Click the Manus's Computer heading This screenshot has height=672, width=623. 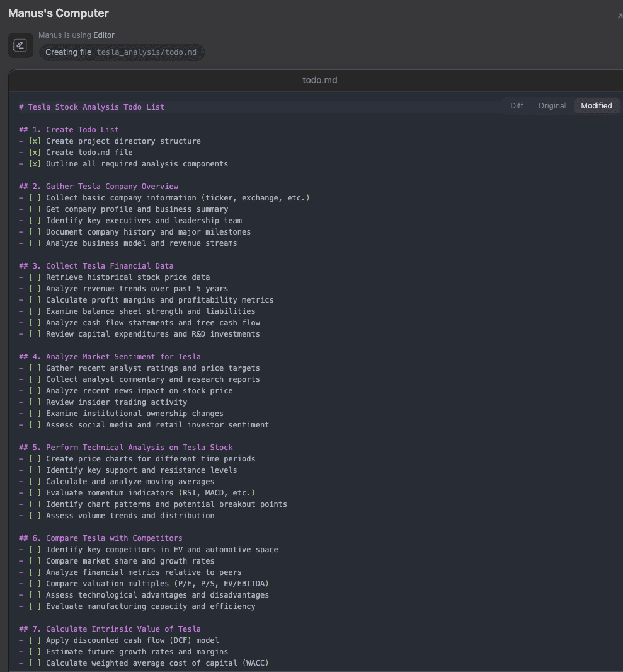click(58, 13)
